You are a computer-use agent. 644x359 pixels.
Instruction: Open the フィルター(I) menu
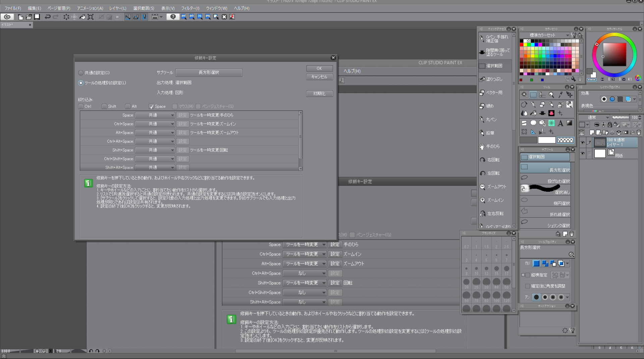pyautogui.click(x=190, y=8)
